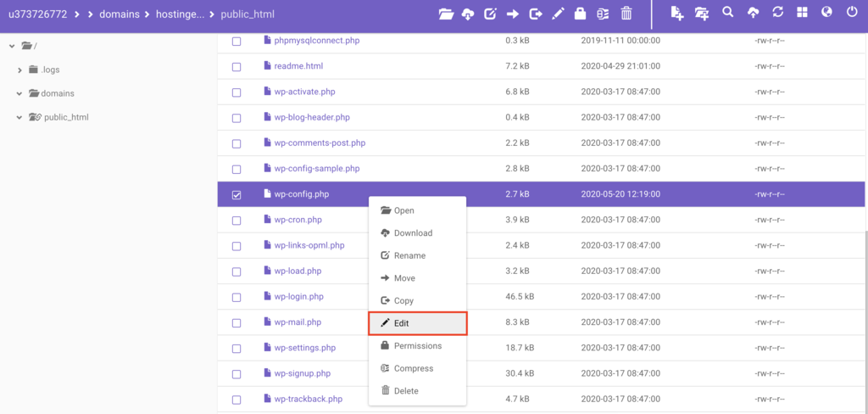Click the search magnifier icon

pyautogui.click(x=727, y=14)
